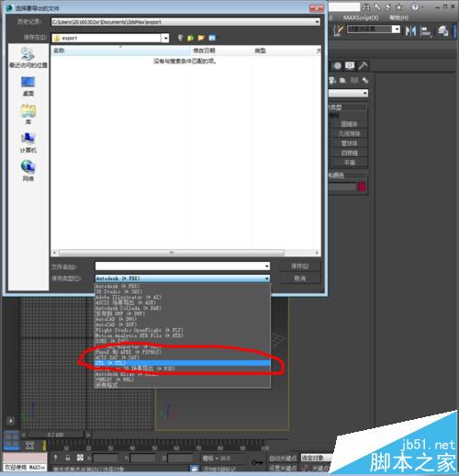Open the Display panel tab icon
Viewport: 459px width, 476px height.
click(350, 65)
